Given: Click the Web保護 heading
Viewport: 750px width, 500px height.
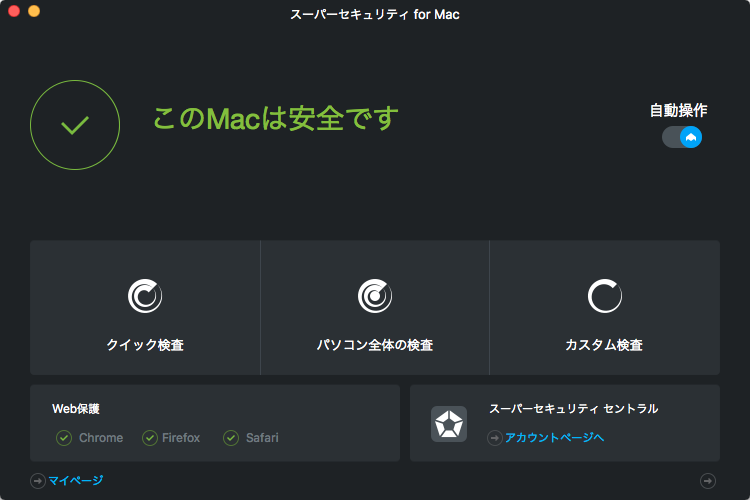Looking at the screenshot, I should point(76,409).
